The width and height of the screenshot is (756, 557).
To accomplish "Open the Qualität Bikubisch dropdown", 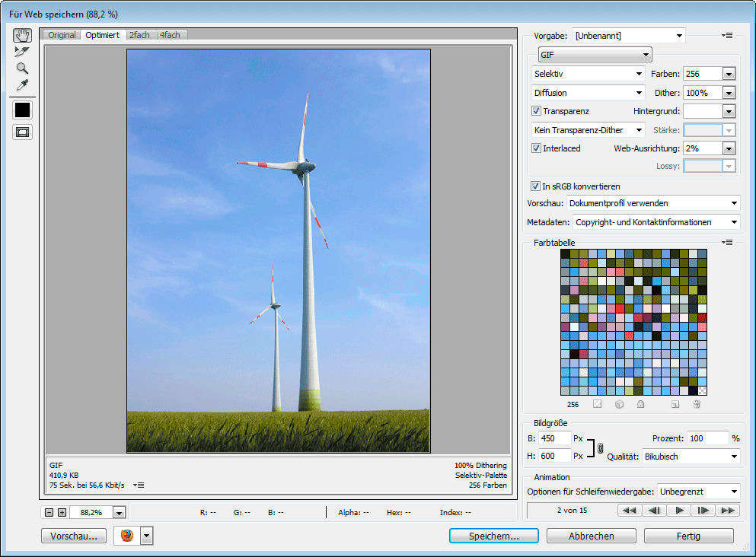I will (690, 457).
